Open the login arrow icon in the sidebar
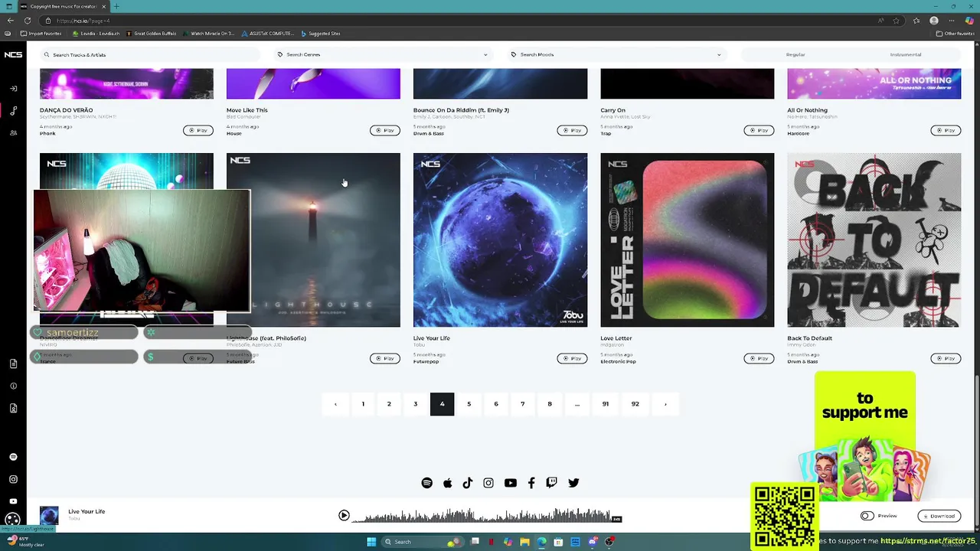This screenshot has height=551, width=980. click(13, 89)
